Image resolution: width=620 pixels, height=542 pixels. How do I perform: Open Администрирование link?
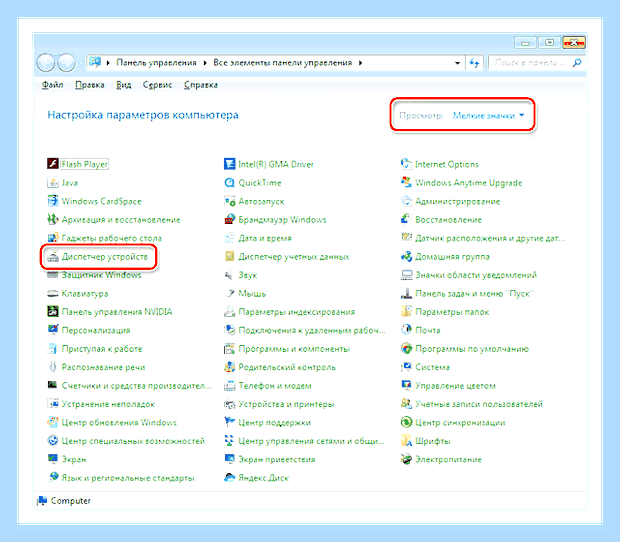tap(457, 201)
